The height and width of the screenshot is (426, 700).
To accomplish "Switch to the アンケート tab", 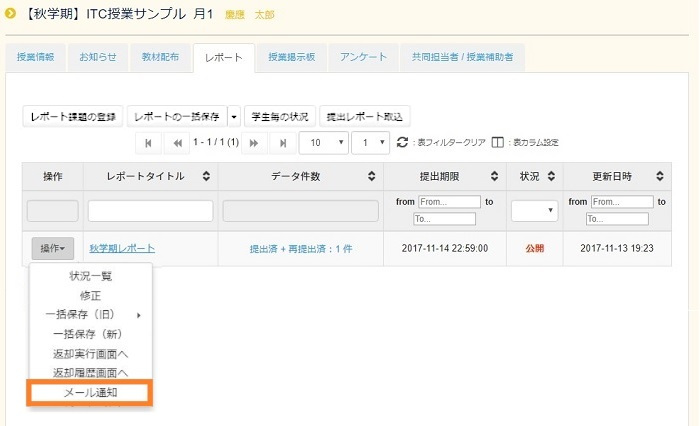I will coord(363,58).
